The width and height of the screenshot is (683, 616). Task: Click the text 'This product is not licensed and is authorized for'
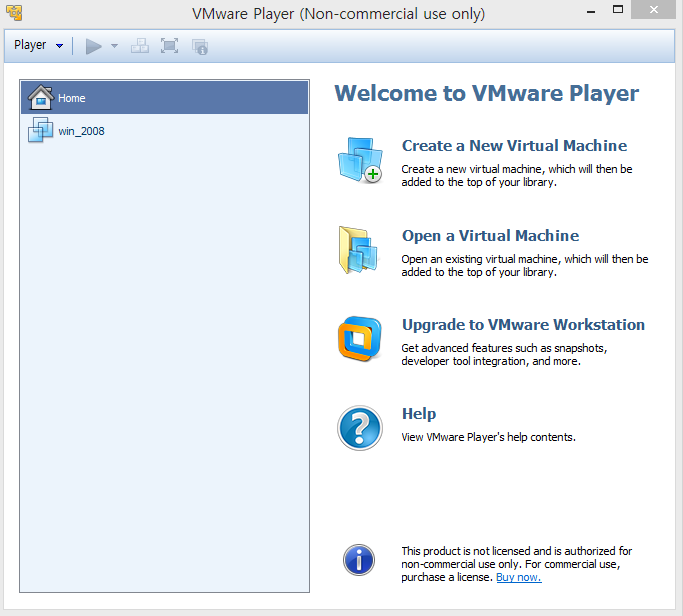coord(517,551)
